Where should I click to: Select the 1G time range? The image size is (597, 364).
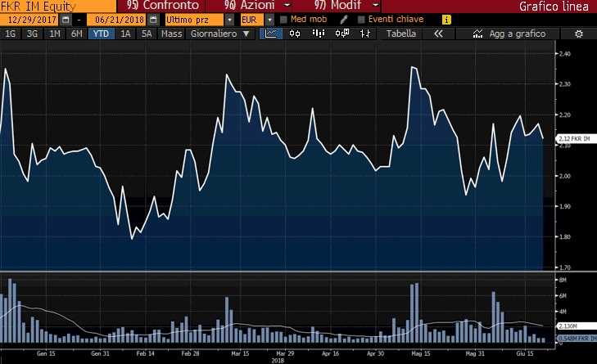tap(11, 34)
